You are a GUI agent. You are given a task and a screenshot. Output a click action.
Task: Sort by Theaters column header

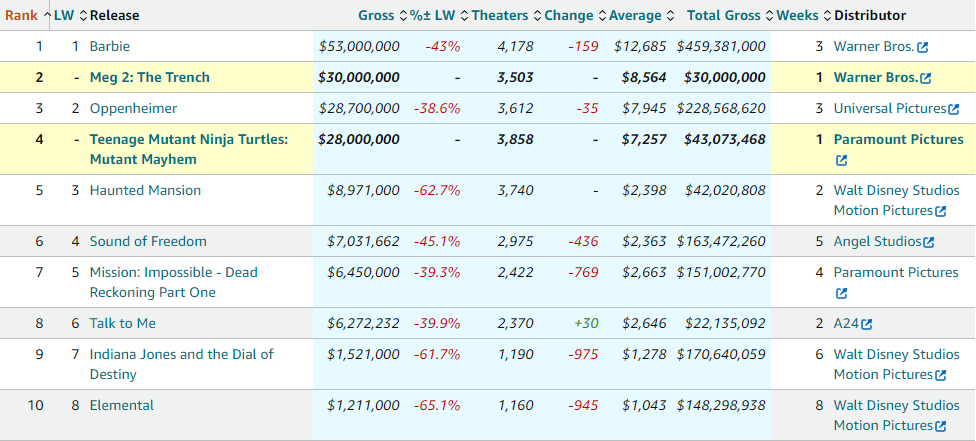[499, 15]
